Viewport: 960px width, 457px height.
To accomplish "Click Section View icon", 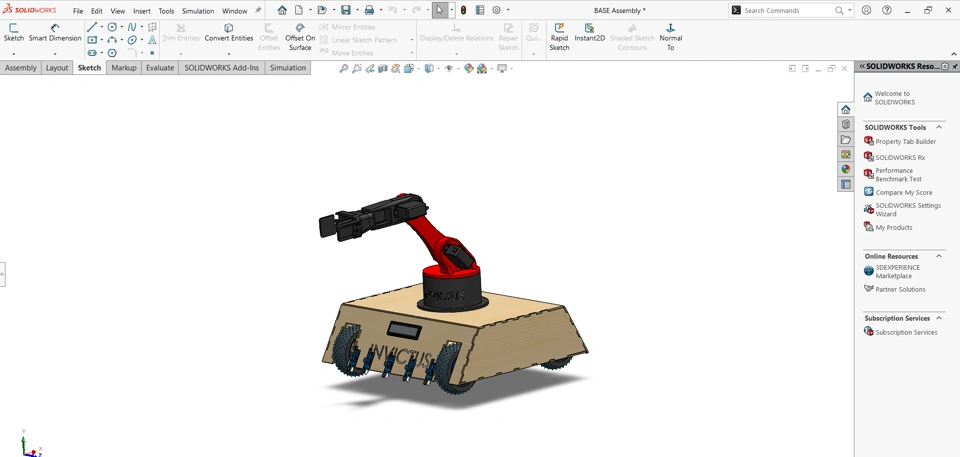I will click(383, 69).
